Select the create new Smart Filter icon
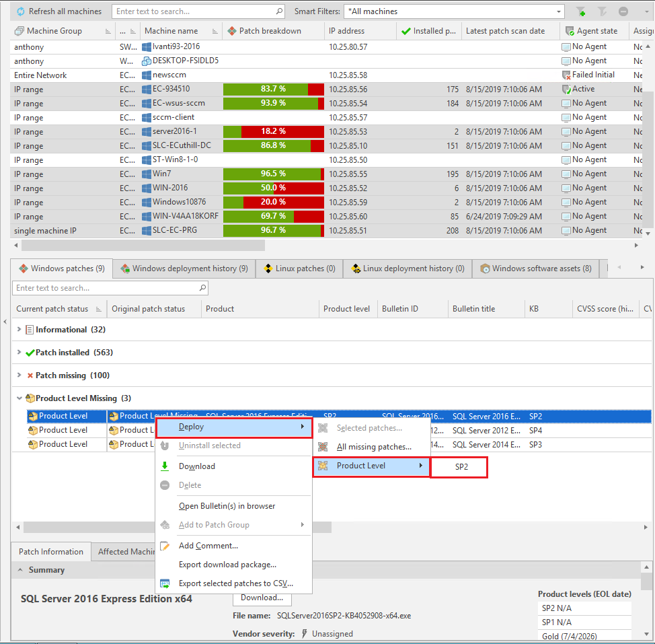Screen dimensions: 655x644 pos(581,11)
